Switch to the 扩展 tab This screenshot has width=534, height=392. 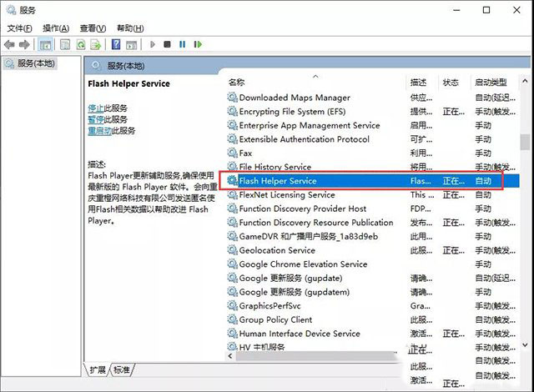tap(97, 369)
